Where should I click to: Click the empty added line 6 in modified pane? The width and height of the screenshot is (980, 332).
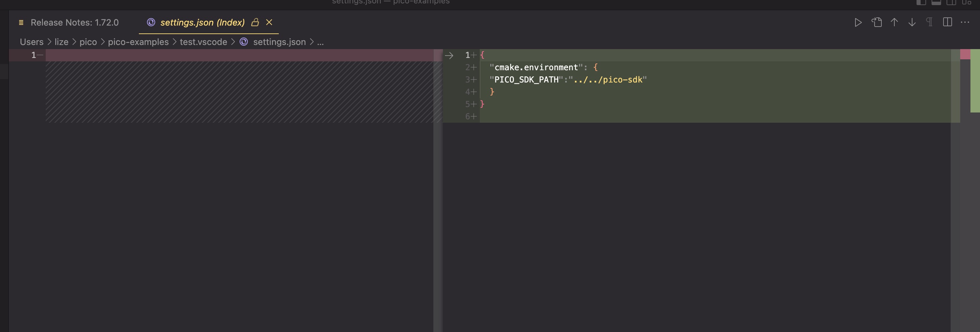pos(715,117)
